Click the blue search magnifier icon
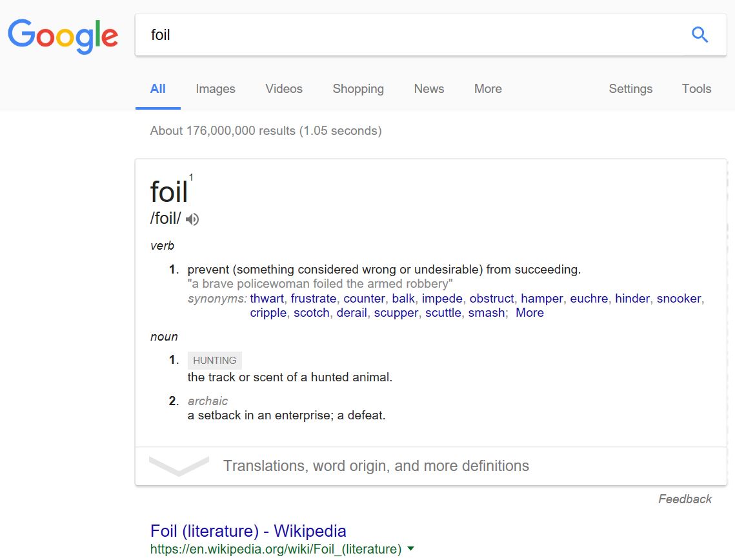Screen dimensions: 735x560 [700, 35]
